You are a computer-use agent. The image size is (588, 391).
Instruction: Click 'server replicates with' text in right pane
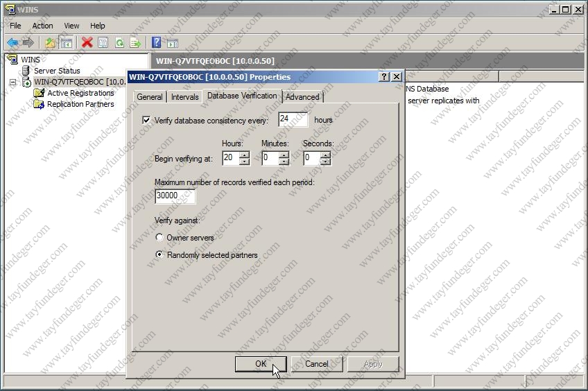point(444,101)
